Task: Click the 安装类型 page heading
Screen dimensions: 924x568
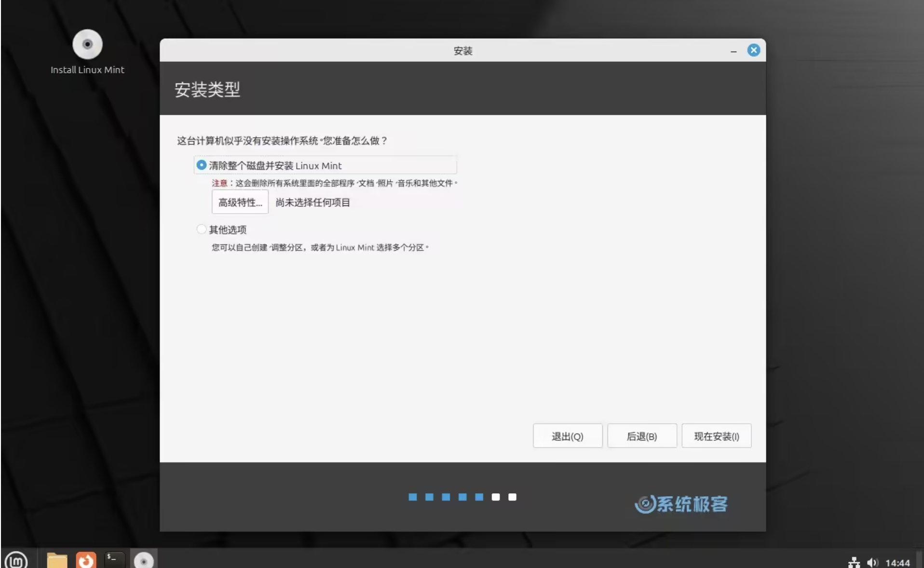Action: pos(207,89)
